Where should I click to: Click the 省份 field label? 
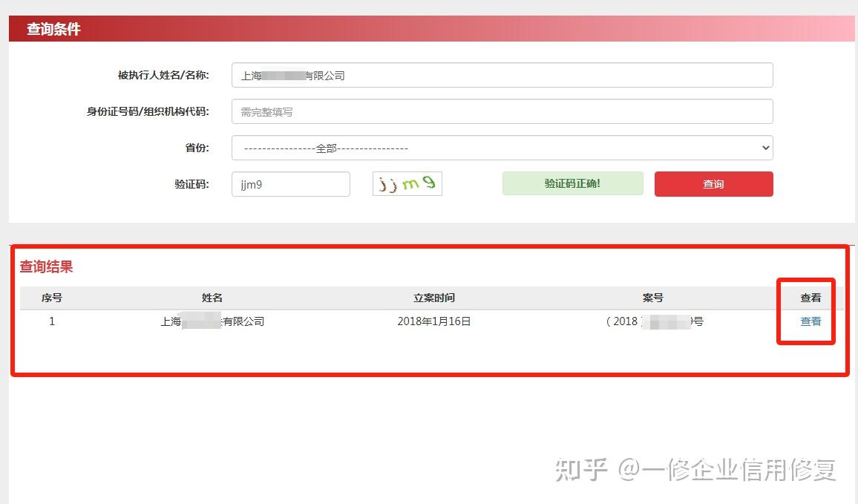[197, 148]
